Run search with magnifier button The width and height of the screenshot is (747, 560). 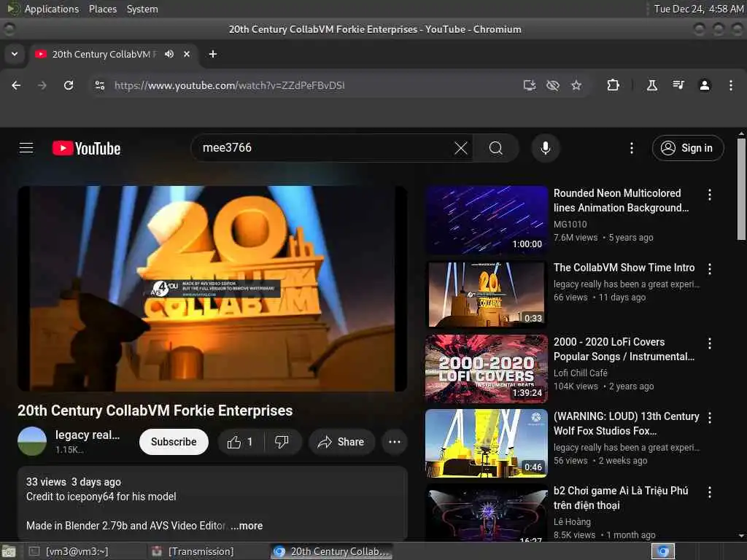pyautogui.click(x=496, y=148)
